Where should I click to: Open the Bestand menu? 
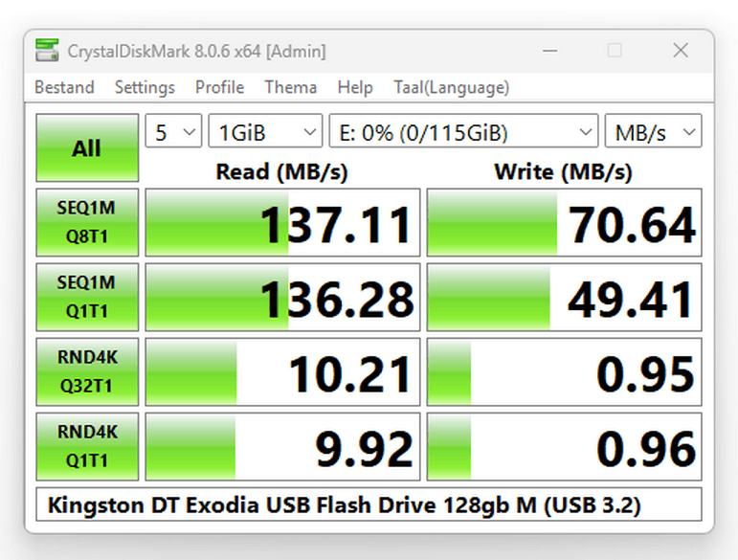pos(64,87)
